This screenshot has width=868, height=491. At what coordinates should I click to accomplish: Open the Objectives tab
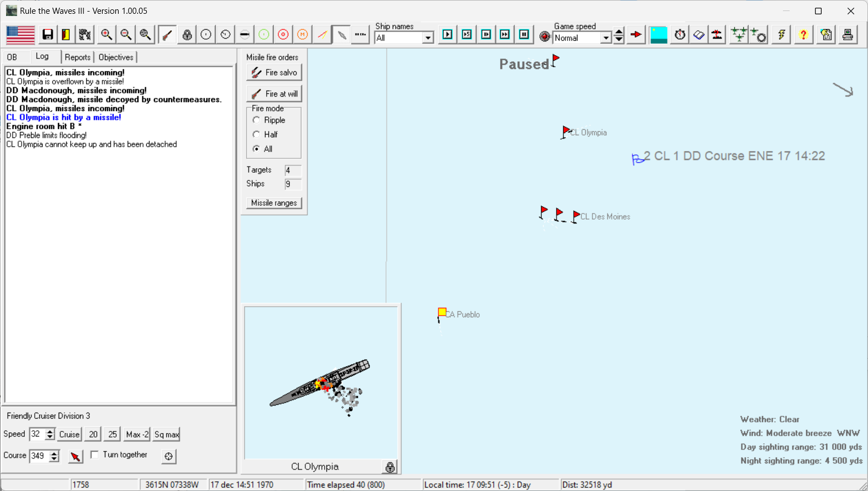coord(116,57)
